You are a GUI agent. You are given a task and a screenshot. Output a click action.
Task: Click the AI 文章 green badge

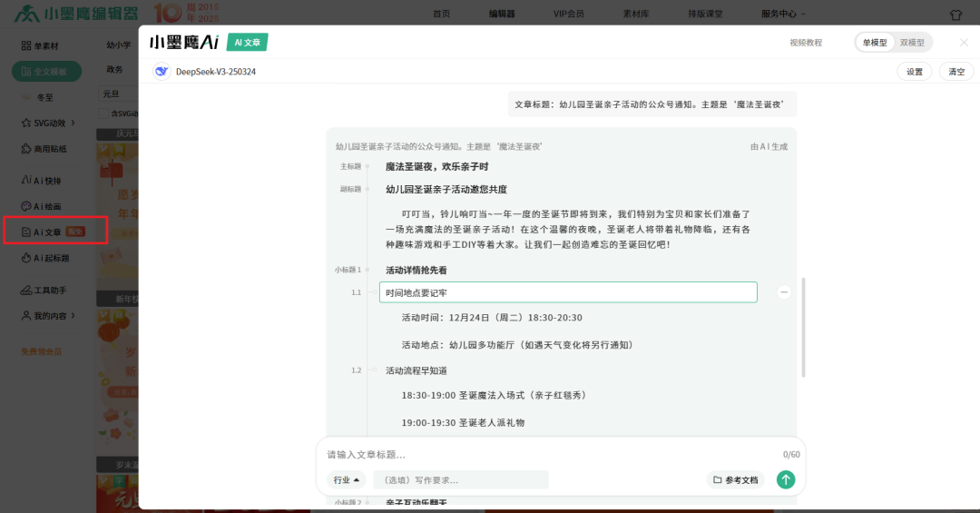[x=248, y=43]
